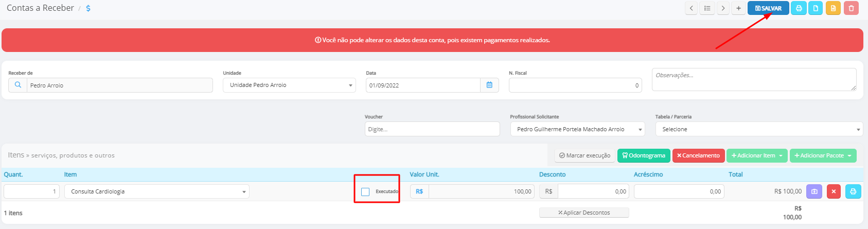Expand the Tabela / Parceria dropdown
The width and height of the screenshot is (868, 229).
(x=759, y=129)
